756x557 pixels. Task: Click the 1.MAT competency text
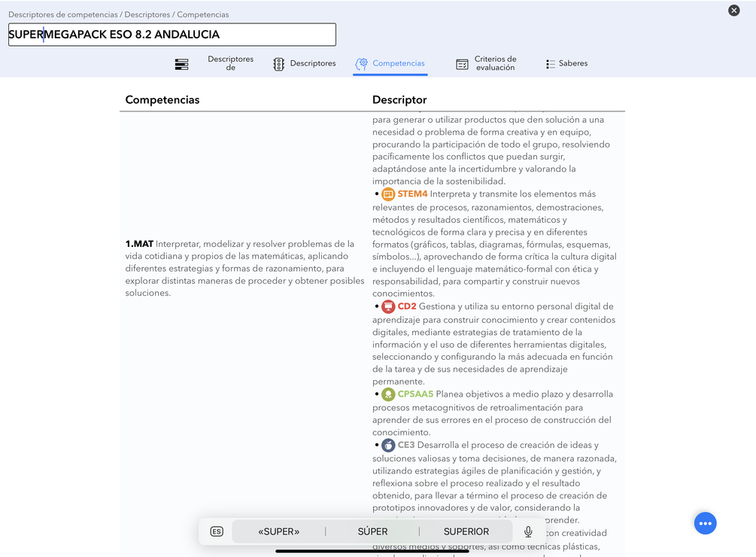[244, 268]
